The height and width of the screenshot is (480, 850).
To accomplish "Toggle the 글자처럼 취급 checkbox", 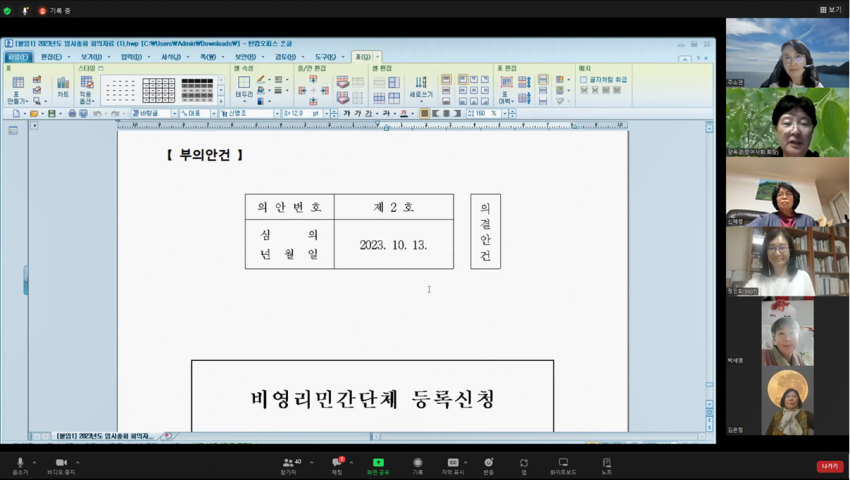I will click(584, 79).
